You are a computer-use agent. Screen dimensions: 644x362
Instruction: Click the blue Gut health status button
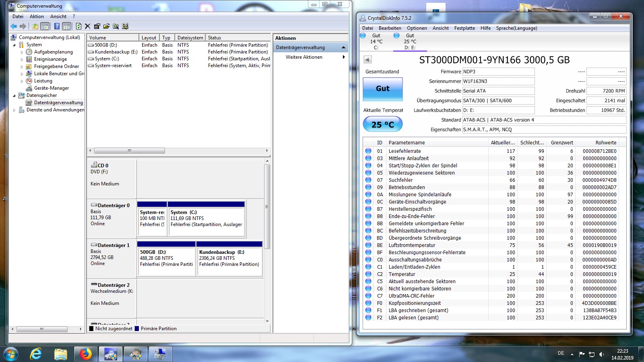click(x=382, y=88)
